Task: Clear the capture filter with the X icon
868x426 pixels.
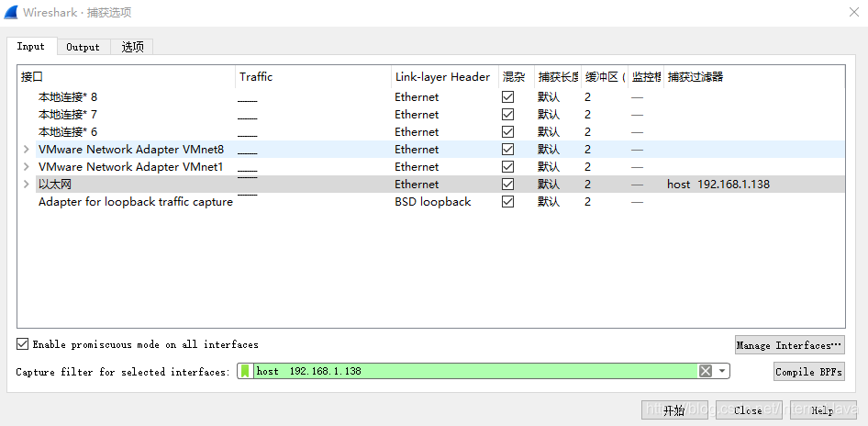Action: 706,371
